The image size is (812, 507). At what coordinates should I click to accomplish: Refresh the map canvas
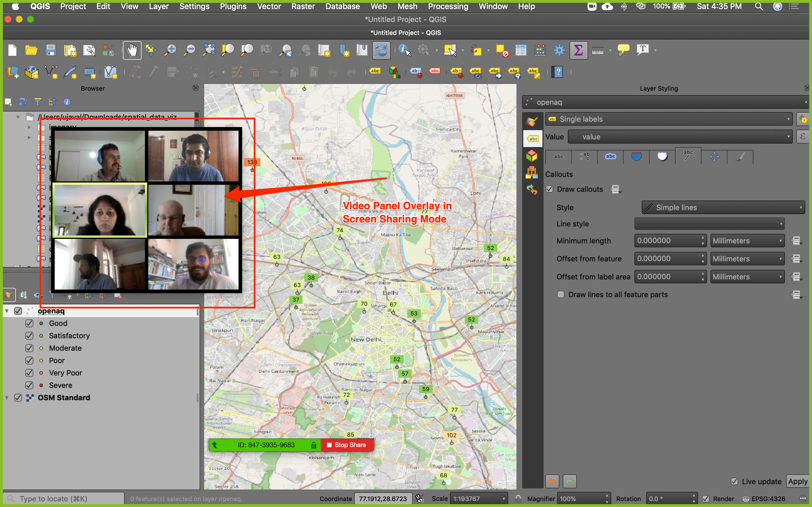[x=381, y=50]
